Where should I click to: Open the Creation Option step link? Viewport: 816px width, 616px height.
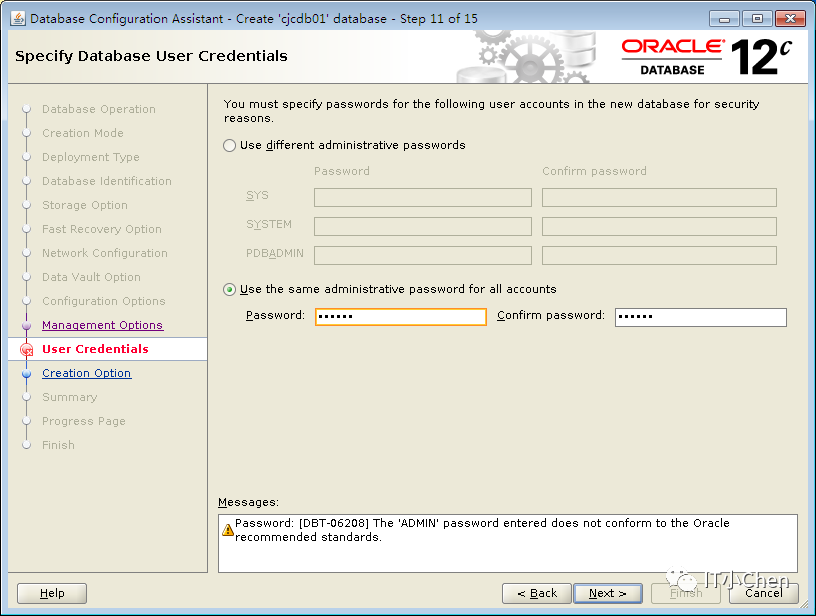(x=86, y=374)
